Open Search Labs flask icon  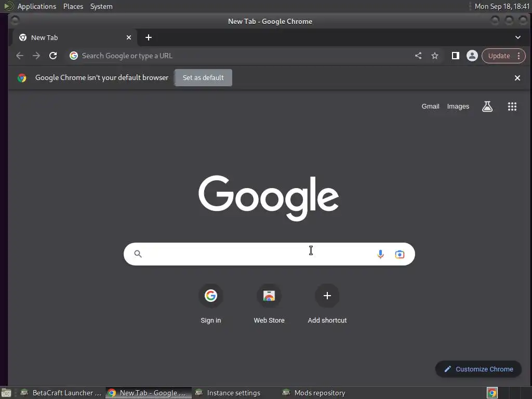pos(487,107)
